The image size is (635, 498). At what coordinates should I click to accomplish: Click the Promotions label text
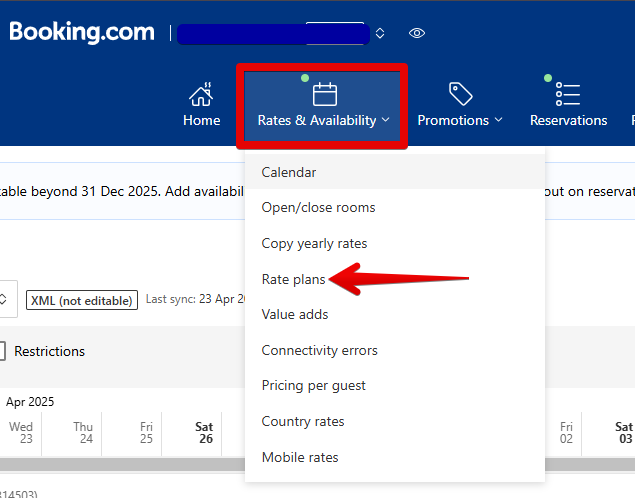[x=453, y=120]
